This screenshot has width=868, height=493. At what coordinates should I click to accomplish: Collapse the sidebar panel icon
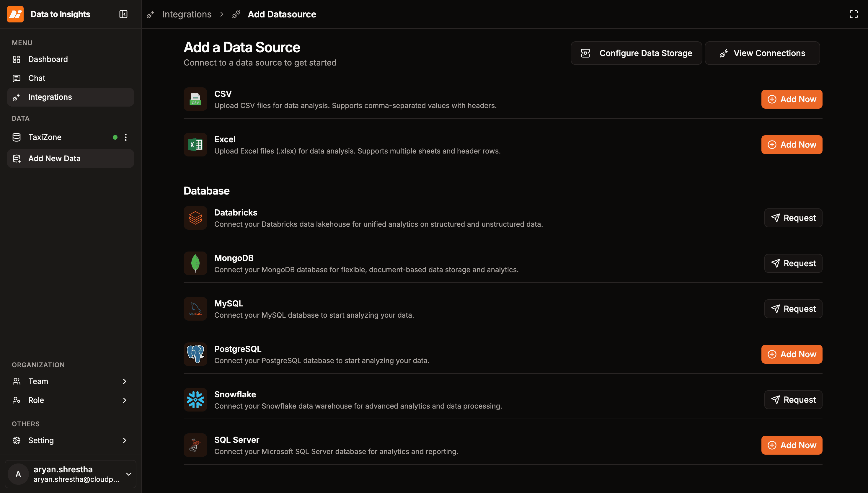(x=123, y=14)
